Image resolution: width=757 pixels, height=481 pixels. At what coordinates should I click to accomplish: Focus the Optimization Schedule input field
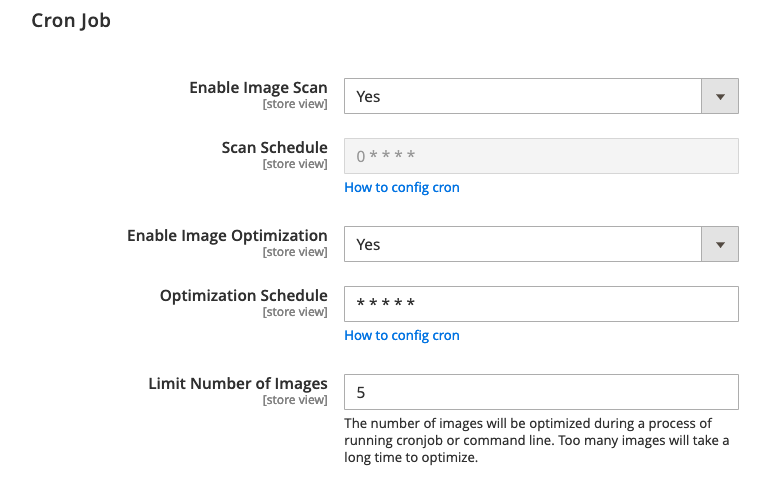(x=541, y=304)
